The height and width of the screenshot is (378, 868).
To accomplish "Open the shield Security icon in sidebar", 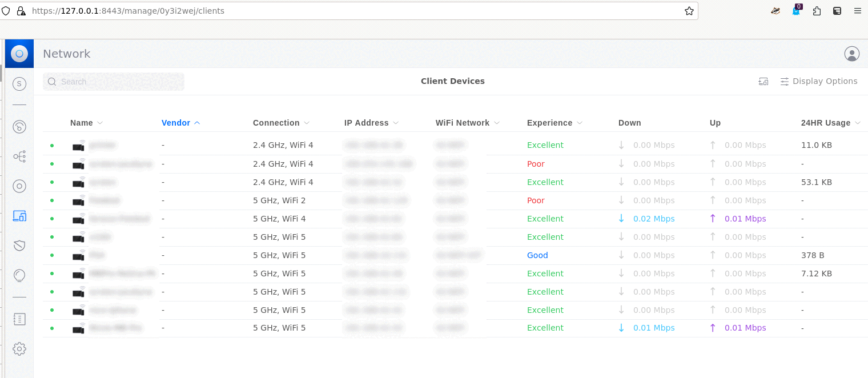I will click(x=19, y=246).
